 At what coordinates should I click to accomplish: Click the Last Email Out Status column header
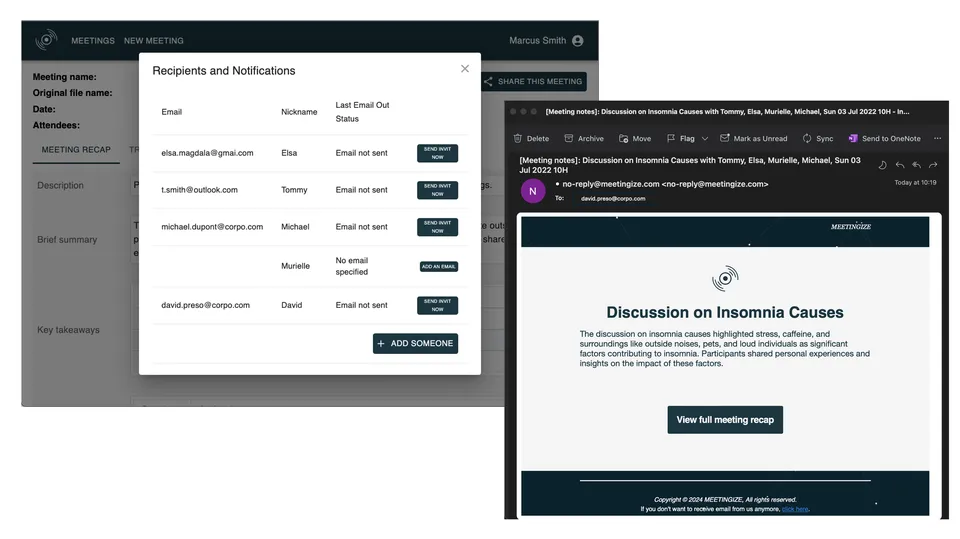pyautogui.click(x=362, y=112)
